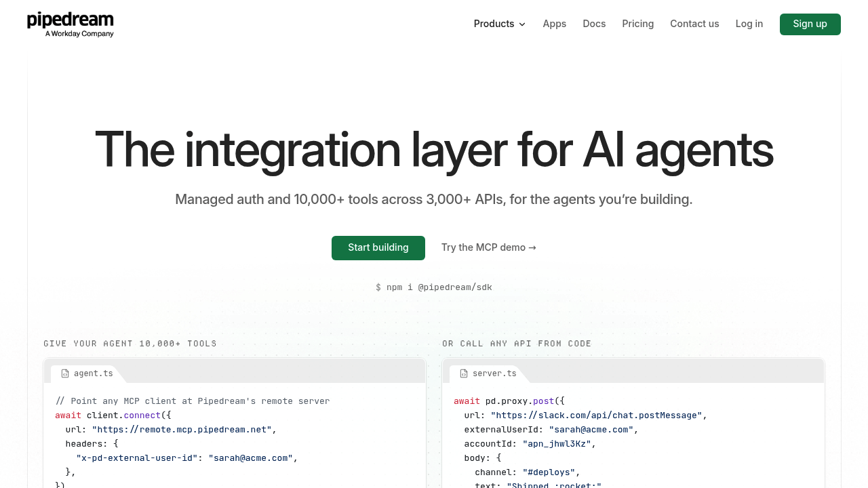
Task: Open the Docs menu item
Action: (594, 24)
